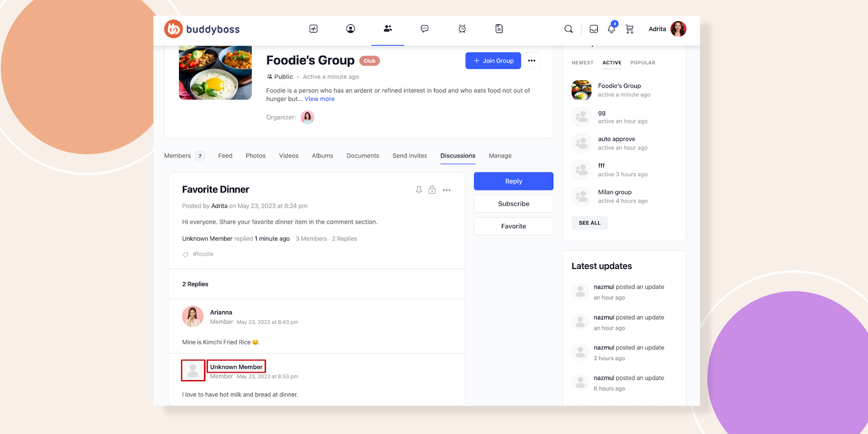Open the shopping cart icon
The height and width of the screenshot is (434, 868).
pos(629,29)
